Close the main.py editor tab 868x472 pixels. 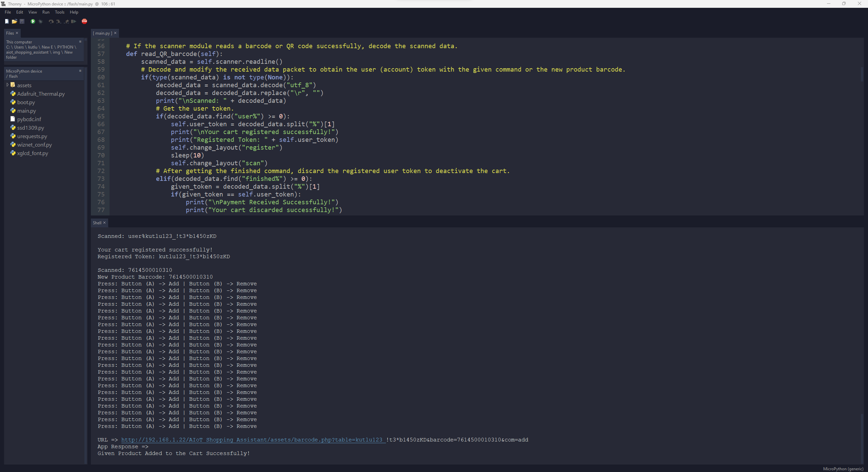click(115, 33)
